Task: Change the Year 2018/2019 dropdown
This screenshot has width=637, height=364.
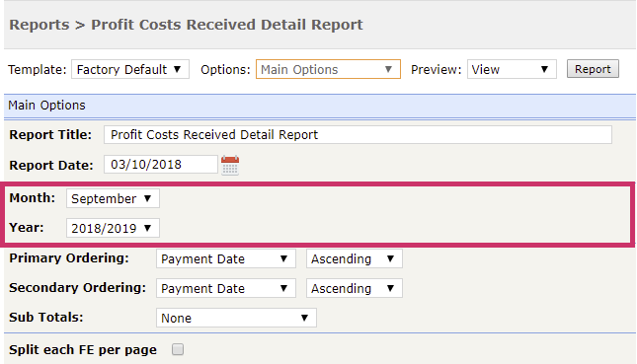Action: 113,228
